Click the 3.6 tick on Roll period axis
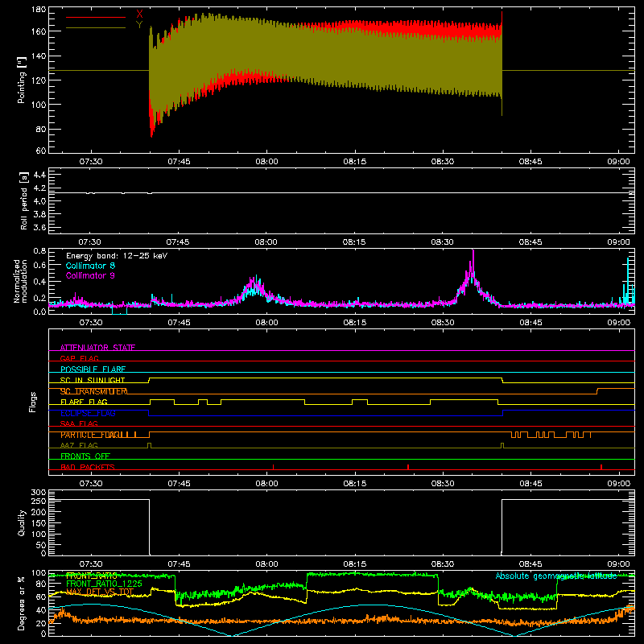This screenshot has width=644, height=644. click(x=39, y=227)
